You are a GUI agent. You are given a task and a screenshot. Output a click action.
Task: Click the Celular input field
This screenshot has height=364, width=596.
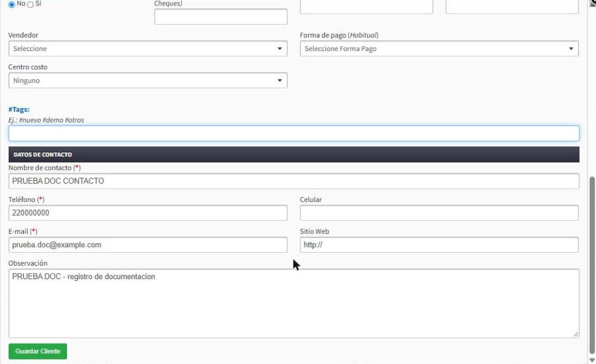(439, 213)
